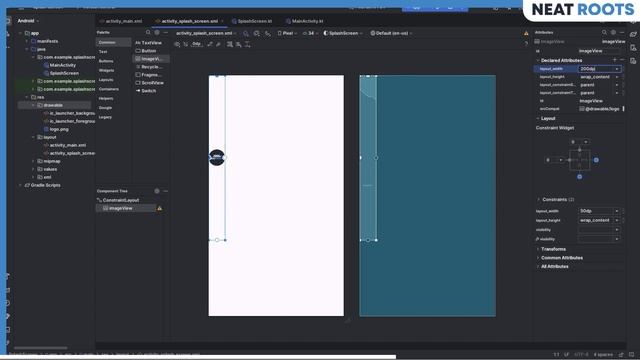Remove selected declared attribute with minus

[x=622, y=60]
